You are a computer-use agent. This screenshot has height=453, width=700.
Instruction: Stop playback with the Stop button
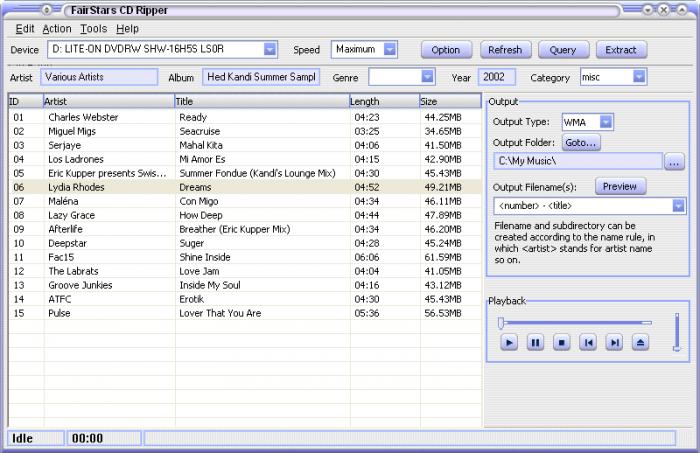pyautogui.click(x=562, y=343)
